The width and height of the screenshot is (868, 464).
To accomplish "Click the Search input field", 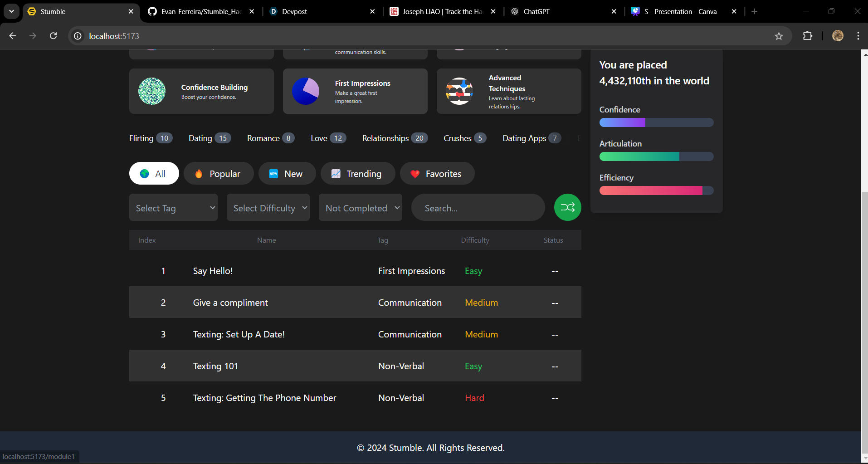I will 478,207.
